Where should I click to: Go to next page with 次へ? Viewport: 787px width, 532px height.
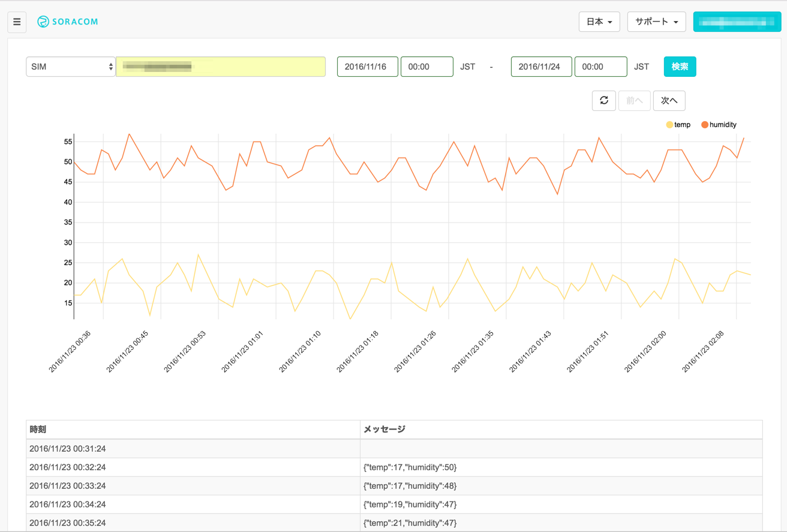point(669,101)
